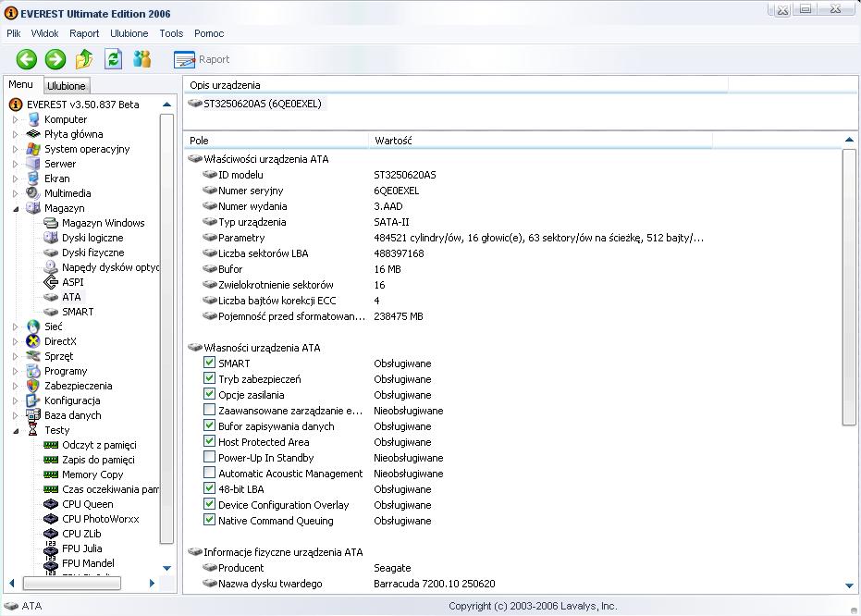Select the System operacyjny Windows icon
This screenshot has width=861, height=616.
[33, 149]
